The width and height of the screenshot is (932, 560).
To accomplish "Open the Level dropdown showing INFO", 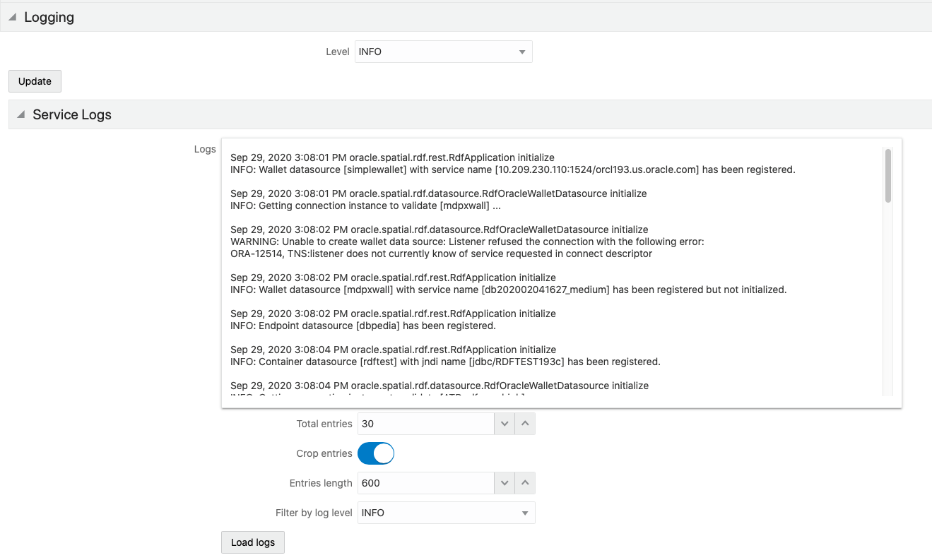I will 443,52.
